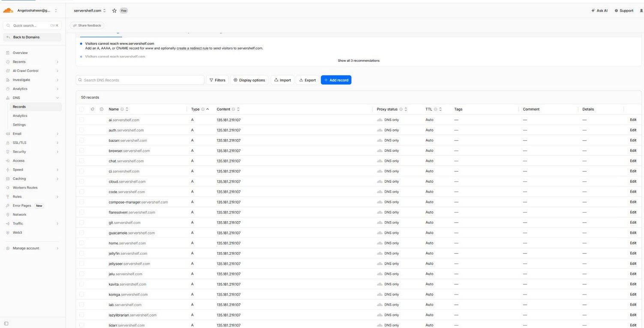
Task: Expand the Analytics sidebar section
Action: pyautogui.click(x=57, y=89)
